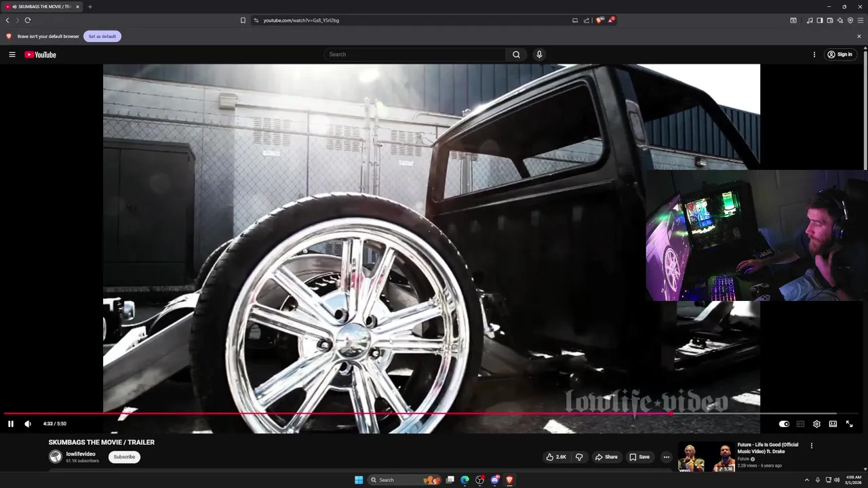Click the address bar URL

(301, 20)
